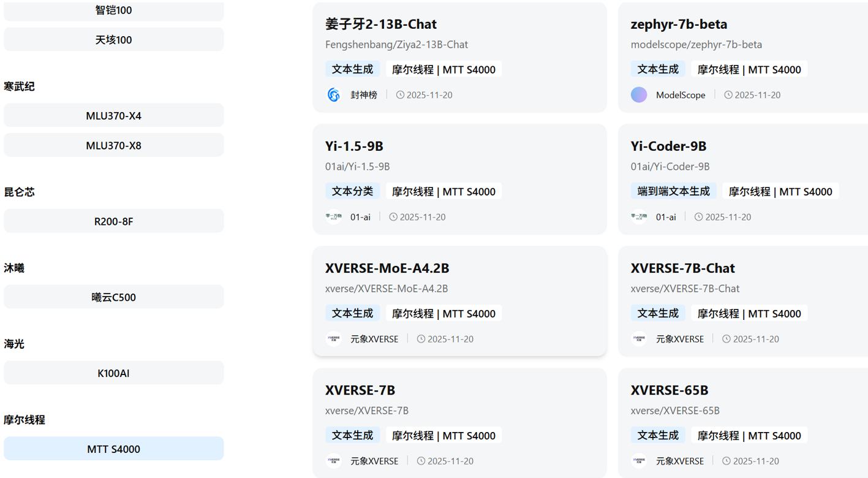Open the XVERSE-65B model title
Screen dimensions: 868x478
point(670,390)
